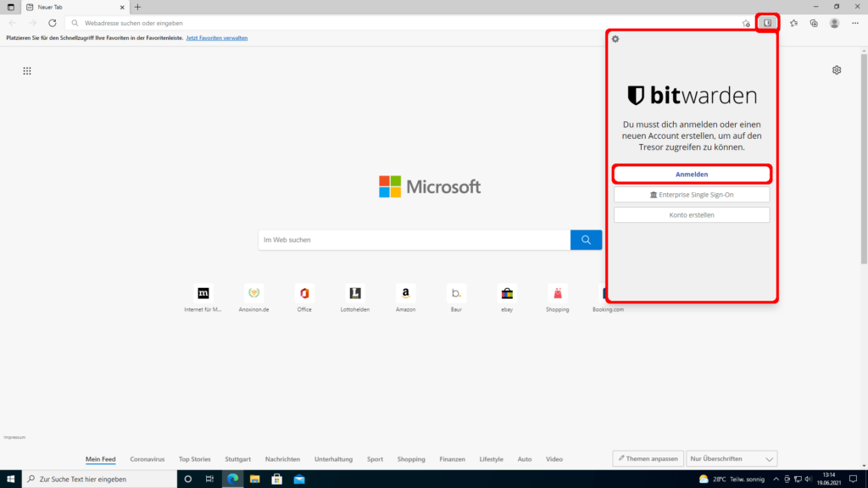Viewport: 868px width, 488px height.
Task: Switch to Lifestyle feed tab
Action: coord(491,459)
